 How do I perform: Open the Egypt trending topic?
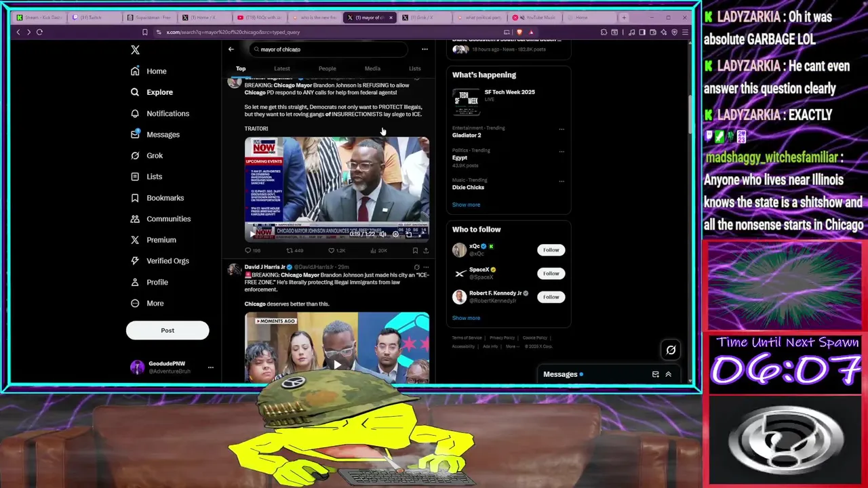point(460,157)
